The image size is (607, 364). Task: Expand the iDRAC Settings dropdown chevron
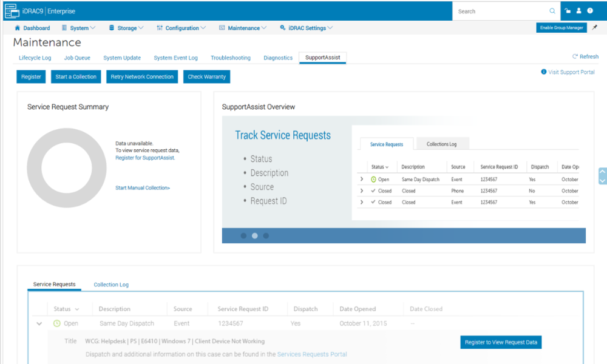pos(330,28)
